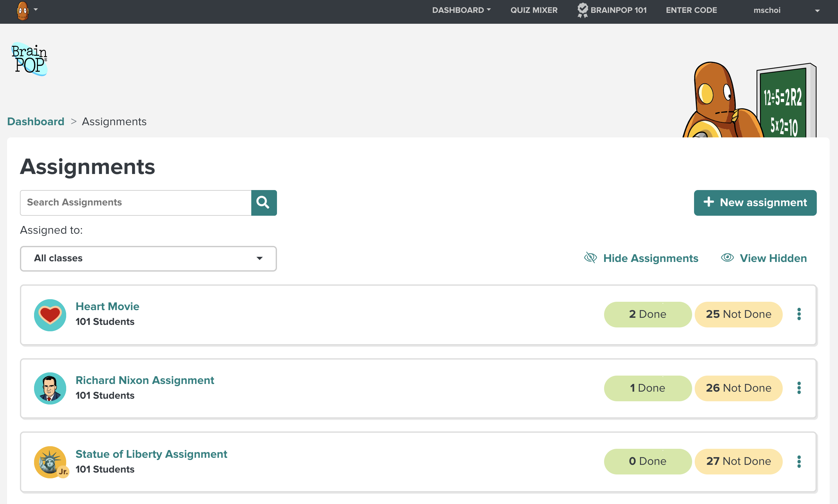The width and height of the screenshot is (838, 504).
Task: Click the BrainPOP logo
Action: point(29,59)
